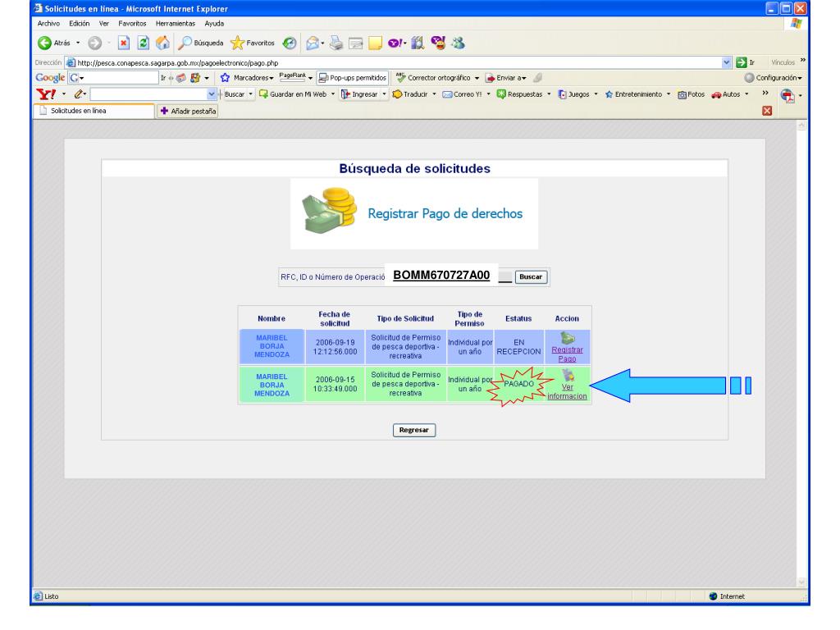Image resolution: width=840 pixels, height=630 pixels.
Task: Open the History clock icon
Action: (x=290, y=43)
